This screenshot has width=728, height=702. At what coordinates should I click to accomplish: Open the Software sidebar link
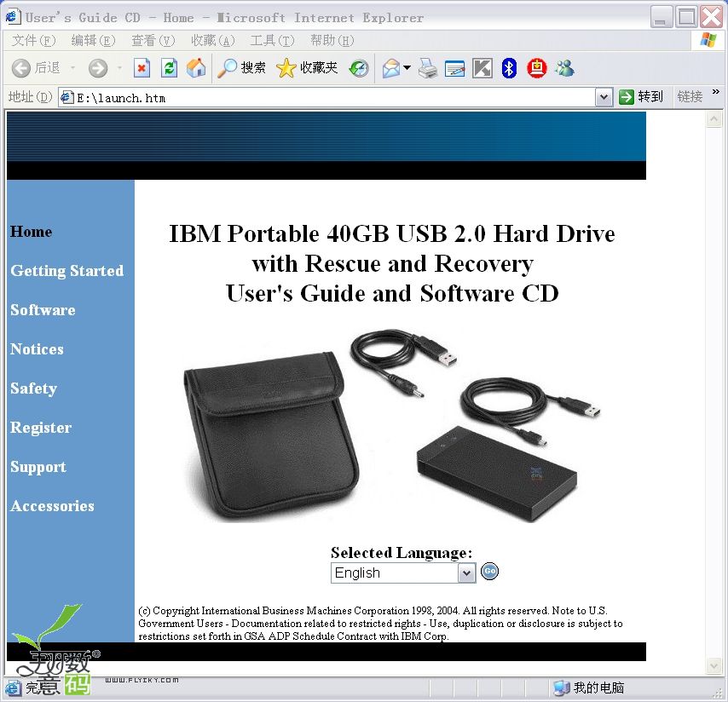(43, 310)
